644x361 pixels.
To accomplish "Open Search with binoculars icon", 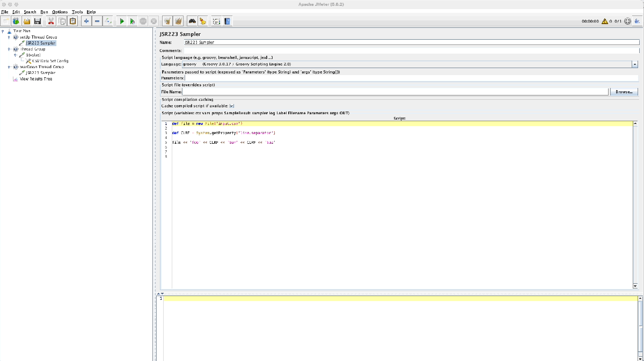I will point(192,21).
